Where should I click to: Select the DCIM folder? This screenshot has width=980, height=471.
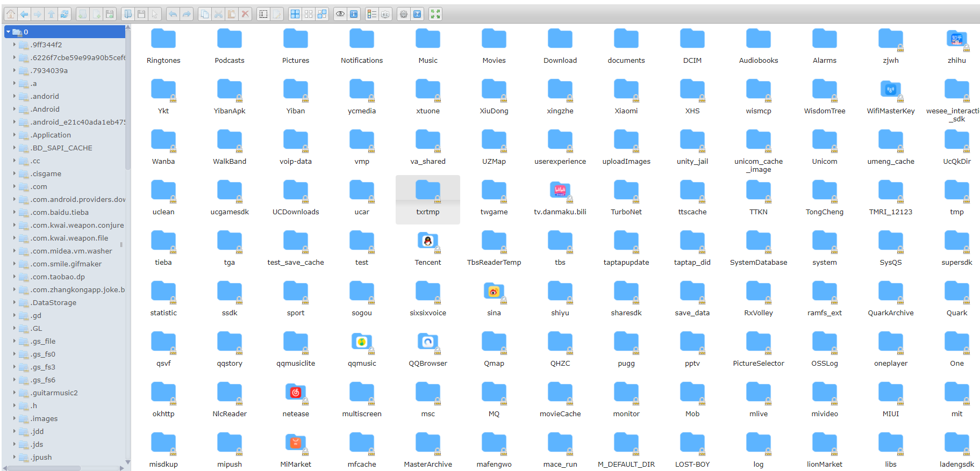tap(692, 46)
